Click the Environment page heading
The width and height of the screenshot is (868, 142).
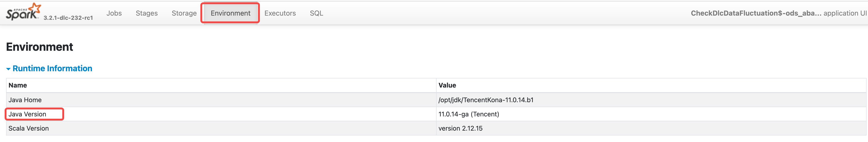[40, 47]
